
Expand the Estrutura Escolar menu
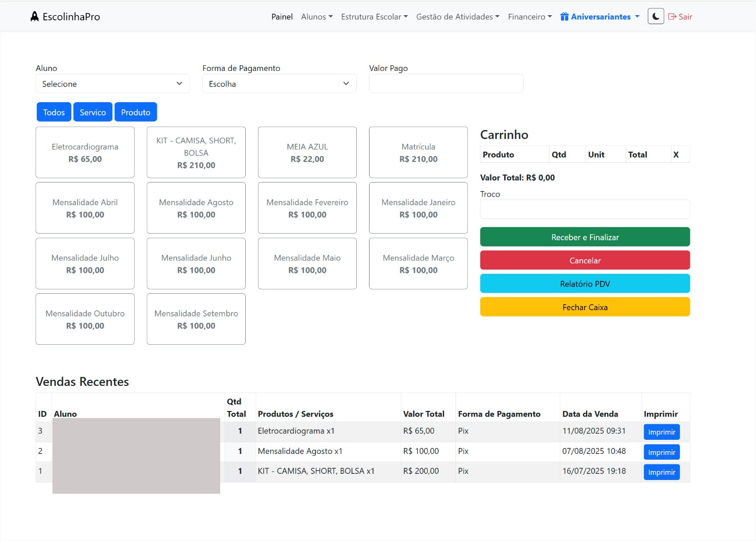coord(374,17)
